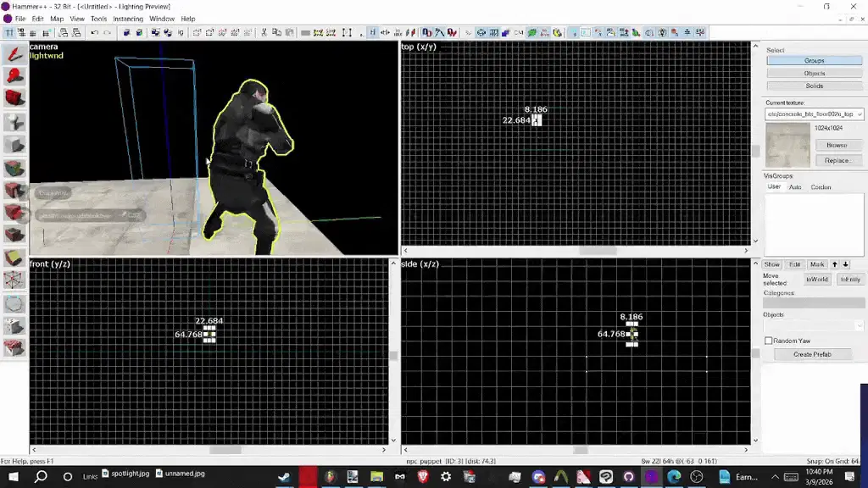This screenshot has height=488, width=868.
Task: Click the Hollow toolbar icon
Action: tap(139, 33)
